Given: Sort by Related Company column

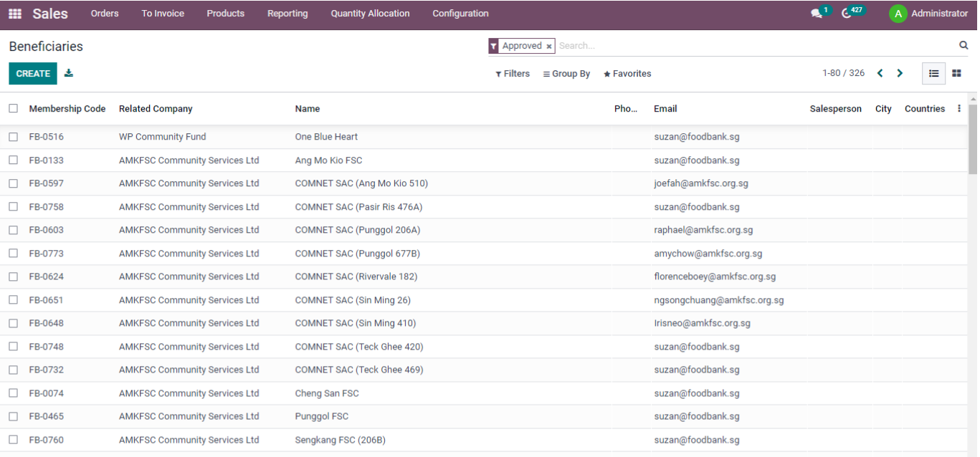Looking at the screenshot, I should 156,109.
